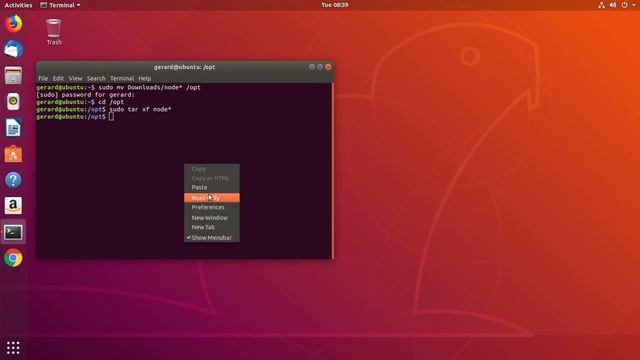Uncheck Show Menubar in the context menu
The width and height of the screenshot is (640, 360).
click(212, 238)
